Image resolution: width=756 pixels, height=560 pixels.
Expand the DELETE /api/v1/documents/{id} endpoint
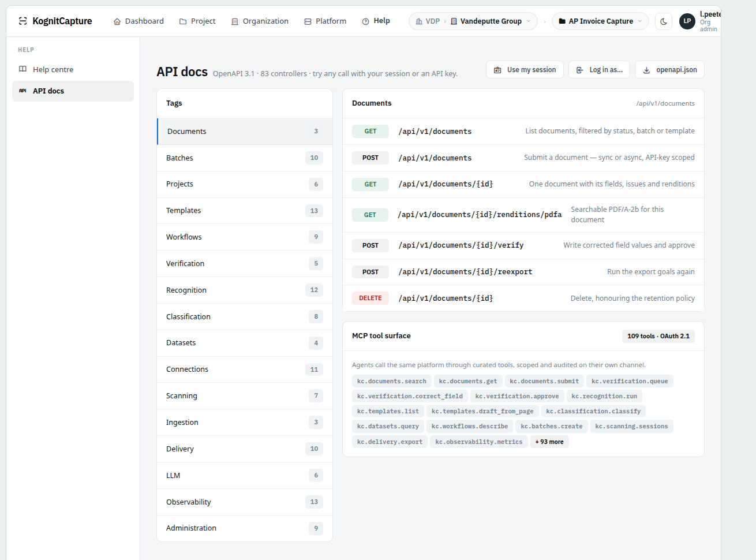(523, 298)
